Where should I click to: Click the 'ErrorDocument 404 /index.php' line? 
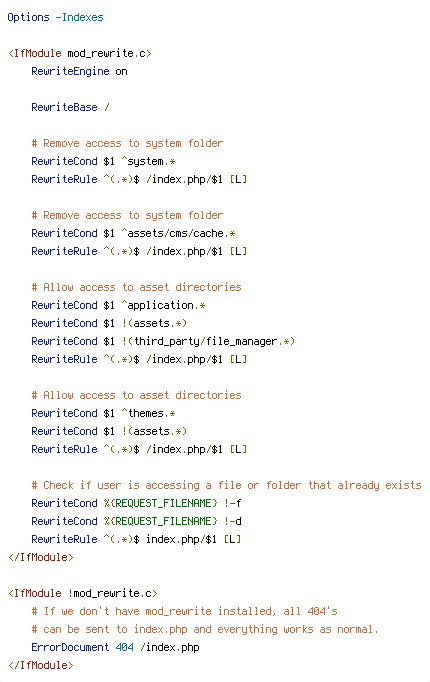click(x=115, y=647)
